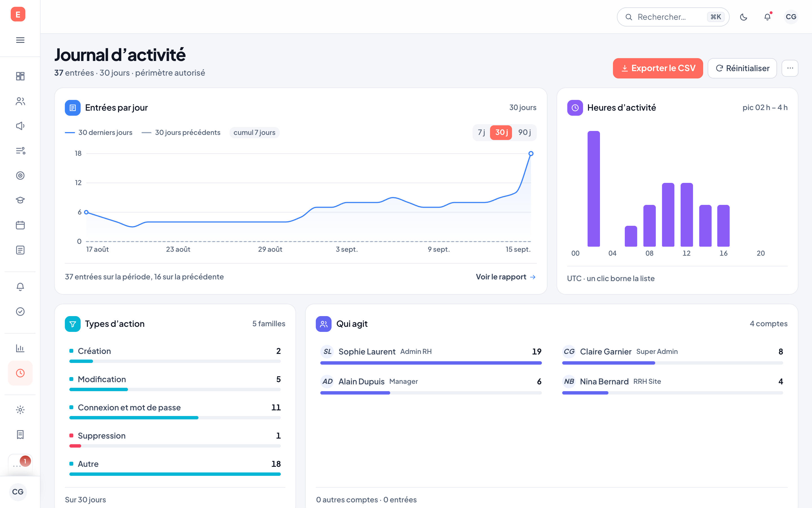Toggle the cumul 7 jours chip

coord(254,132)
